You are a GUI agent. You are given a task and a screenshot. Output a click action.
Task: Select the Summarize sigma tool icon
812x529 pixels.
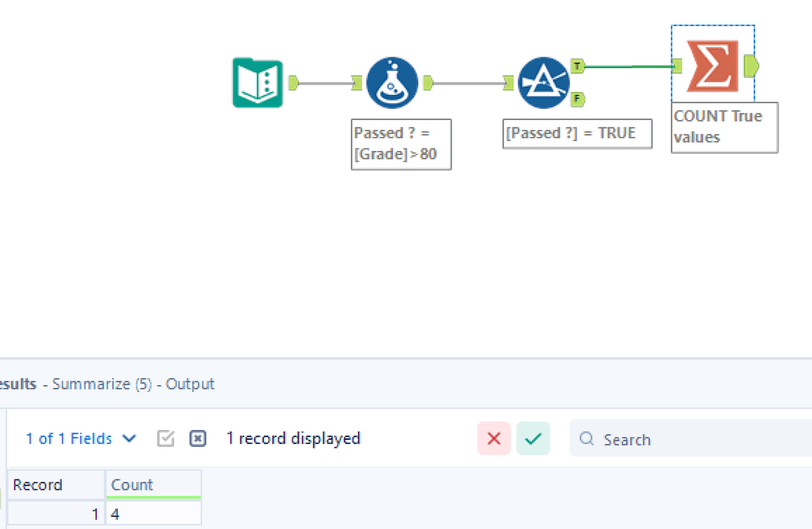(713, 67)
